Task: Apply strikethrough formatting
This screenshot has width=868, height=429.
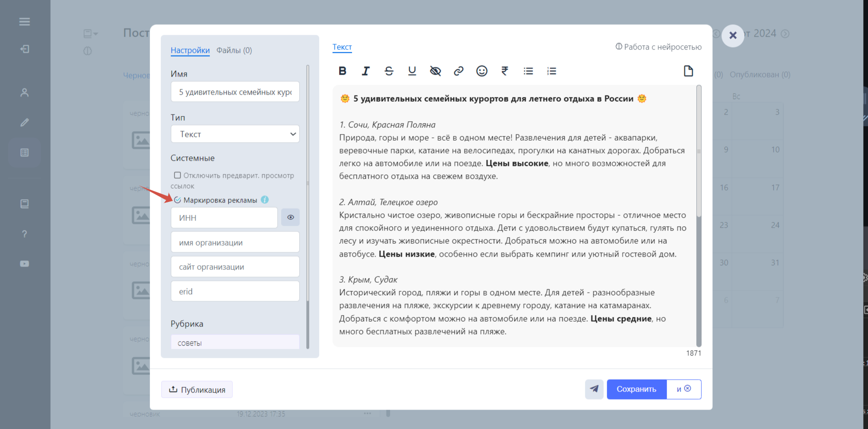Action: click(389, 71)
